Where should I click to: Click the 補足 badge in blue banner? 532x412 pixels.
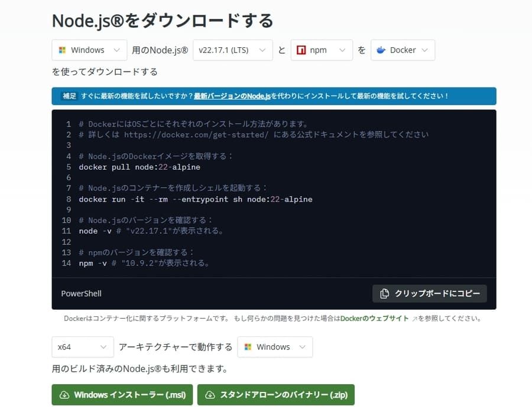pos(70,96)
